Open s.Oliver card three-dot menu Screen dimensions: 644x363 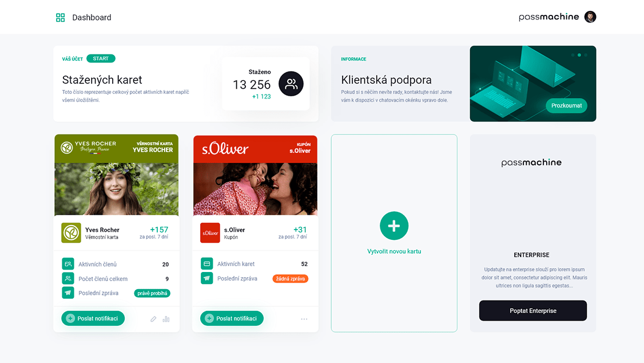(304, 319)
